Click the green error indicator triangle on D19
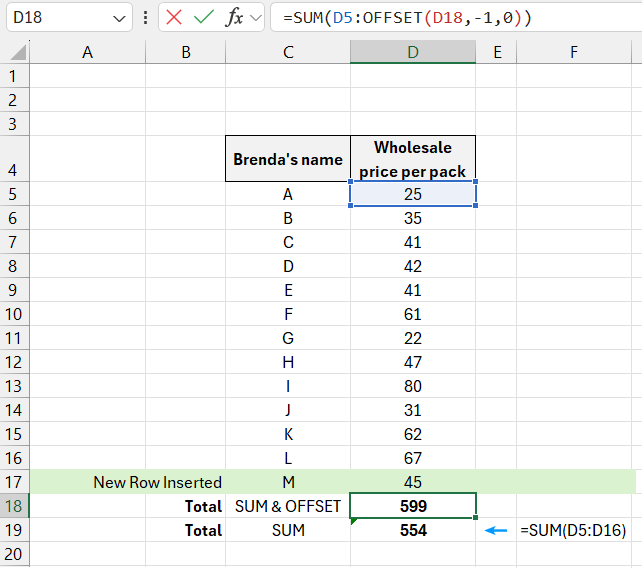 point(353,521)
